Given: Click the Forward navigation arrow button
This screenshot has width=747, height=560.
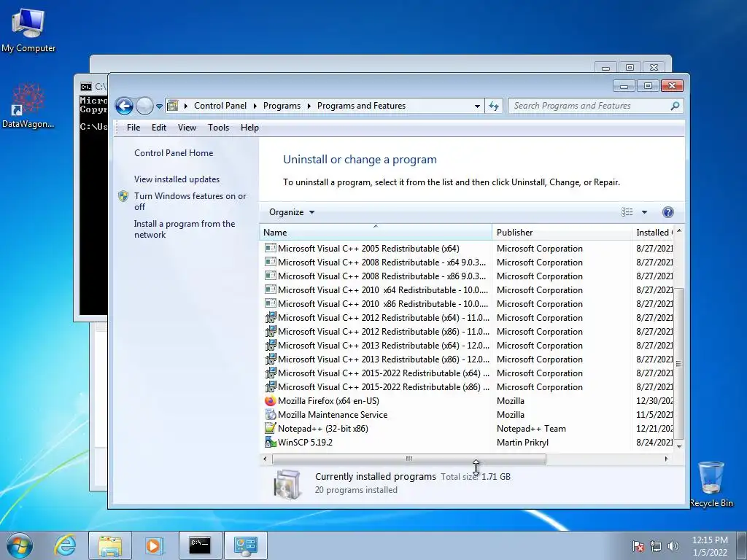Looking at the screenshot, I should pyautogui.click(x=144, y=106).
